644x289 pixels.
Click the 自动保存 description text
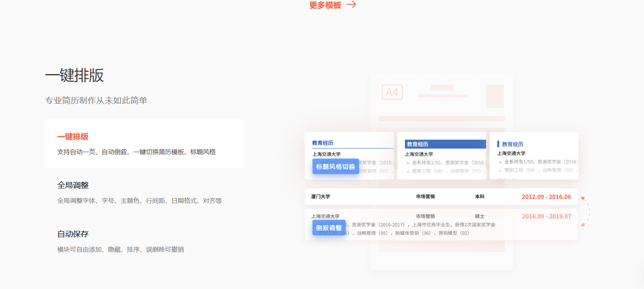[x=121, y=250]
